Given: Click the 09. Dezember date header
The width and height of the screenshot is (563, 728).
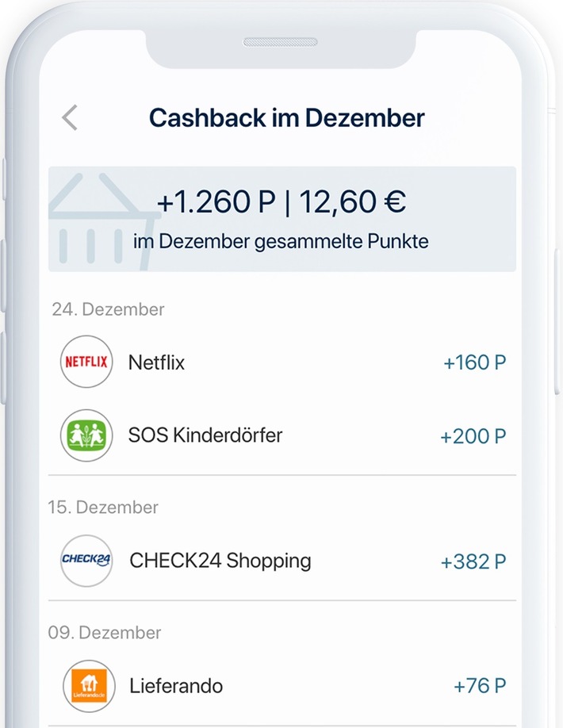Looking at the screenshot, I should 105,632.
